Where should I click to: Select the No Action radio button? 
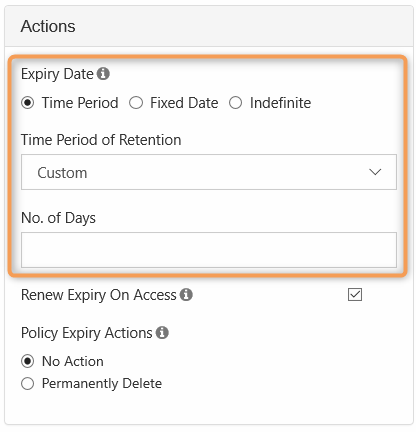pos(27,361)
